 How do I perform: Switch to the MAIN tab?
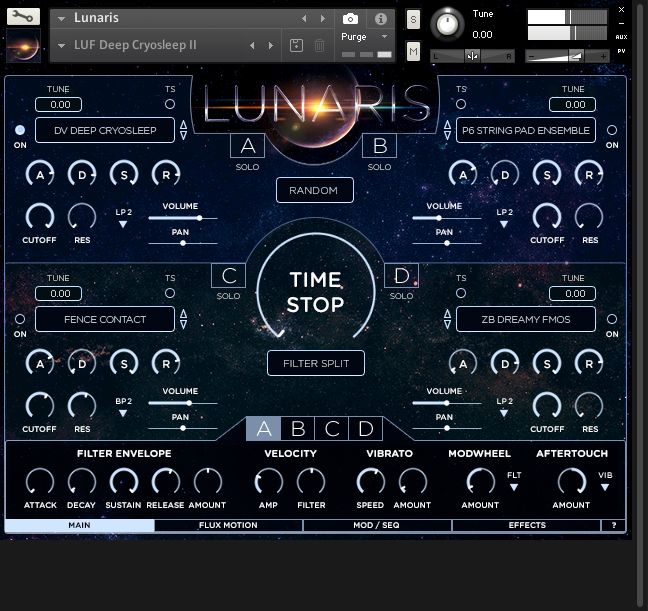click(79, 525)
